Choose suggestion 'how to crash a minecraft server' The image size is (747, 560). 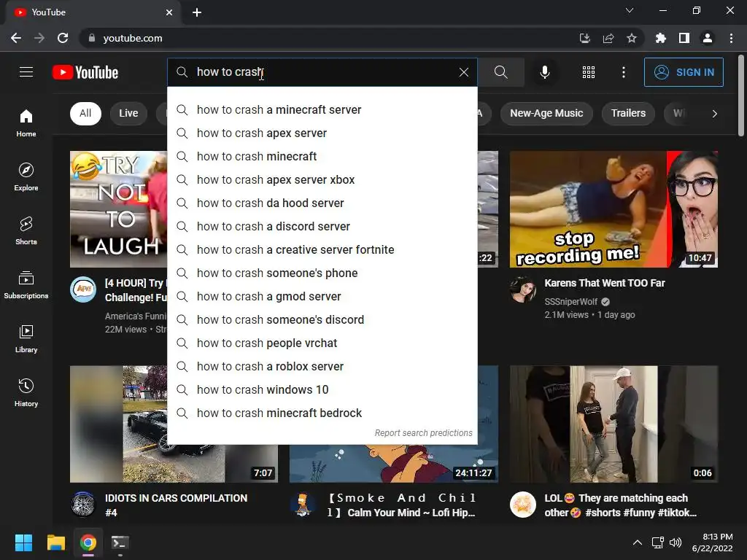coord(322,109)
